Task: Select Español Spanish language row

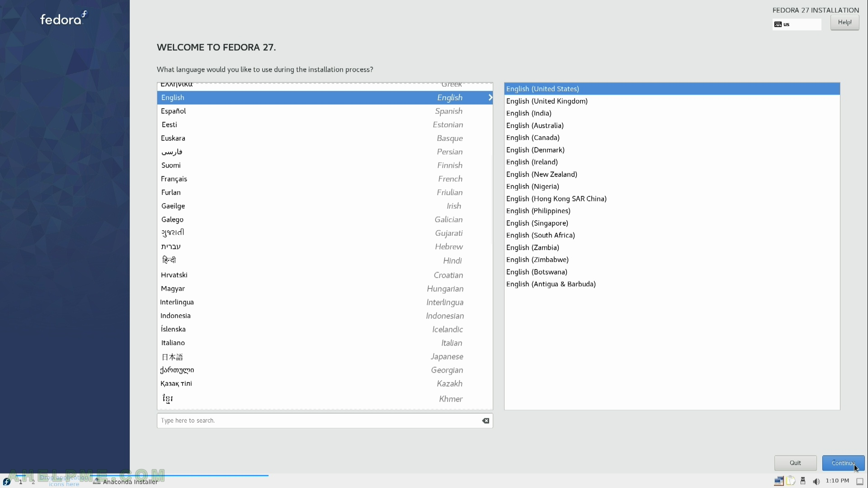Action: click(325, 111)
